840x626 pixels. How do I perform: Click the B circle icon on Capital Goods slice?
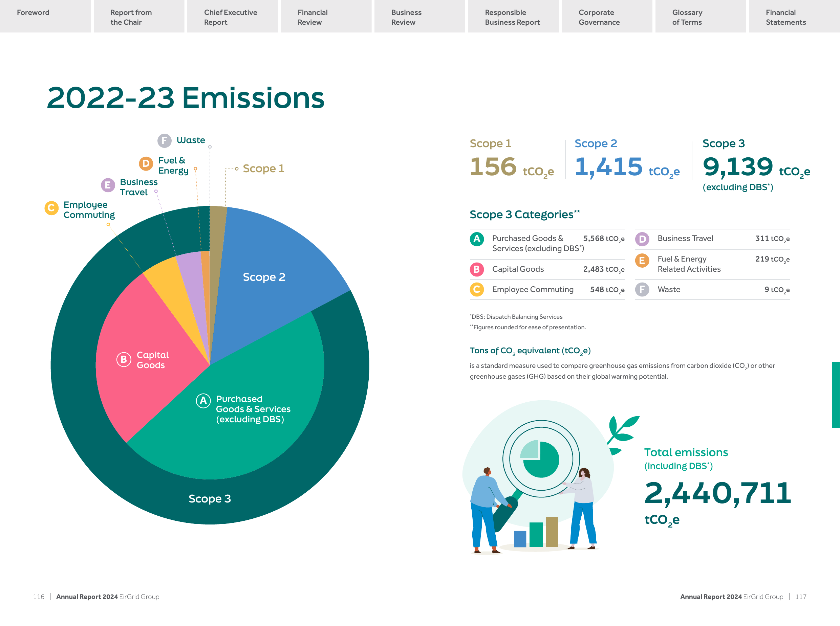coord(124,360)
